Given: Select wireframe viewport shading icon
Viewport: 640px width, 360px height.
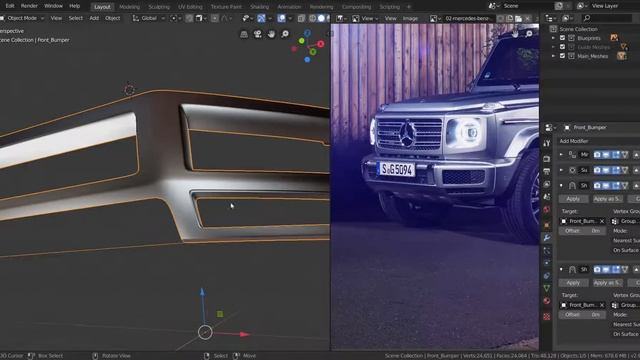Looking at the screenshot, I should (312, 18).
